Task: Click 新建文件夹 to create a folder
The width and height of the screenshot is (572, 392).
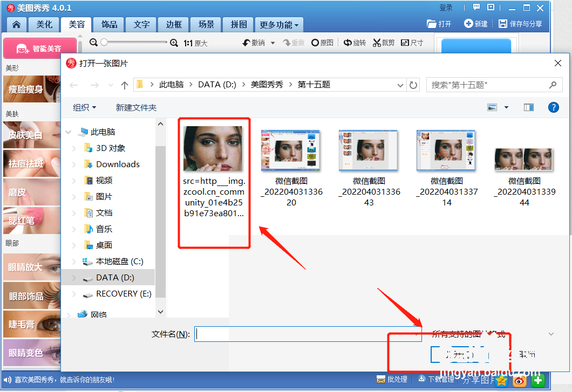Action: click(136, 108)
